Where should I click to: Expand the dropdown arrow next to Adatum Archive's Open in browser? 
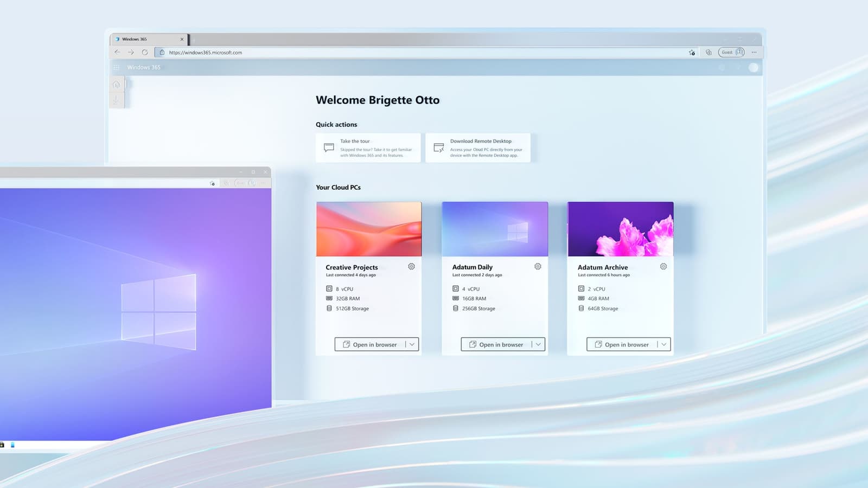pos(664,344)
